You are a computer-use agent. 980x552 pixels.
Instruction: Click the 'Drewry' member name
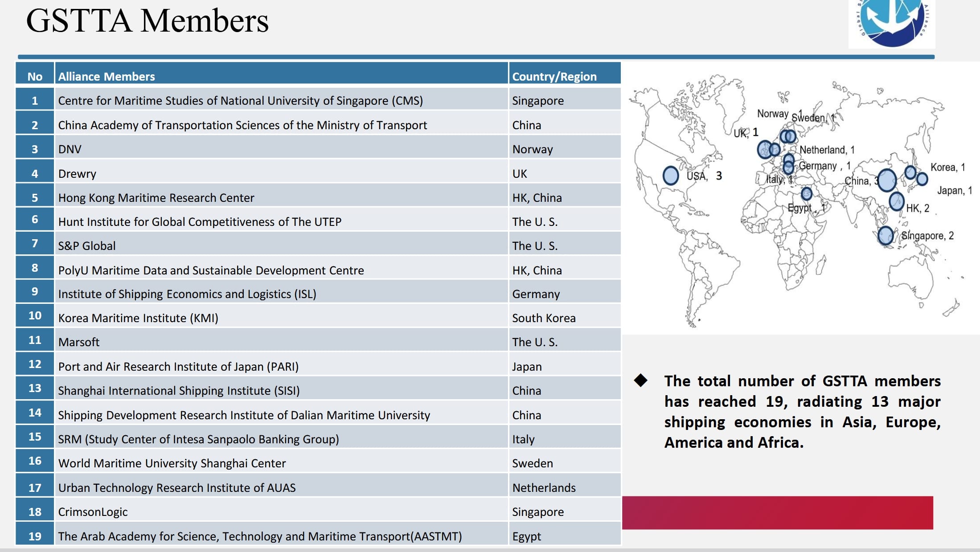(77, 174)
